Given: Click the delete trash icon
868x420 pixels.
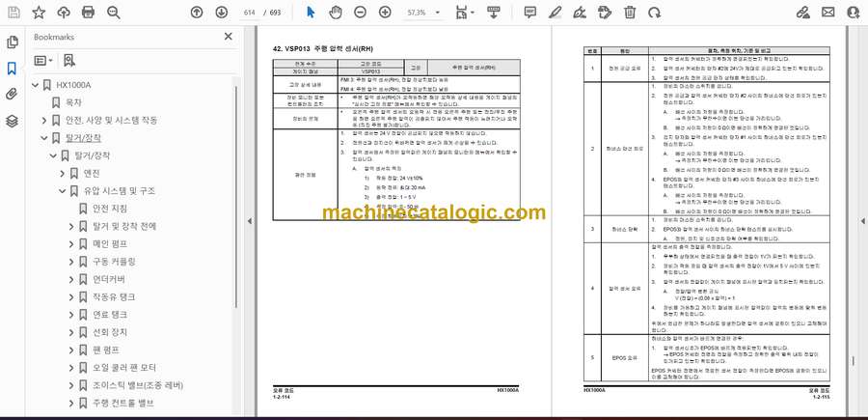Looking at the screenshot, I should click(x=630, y=13).
